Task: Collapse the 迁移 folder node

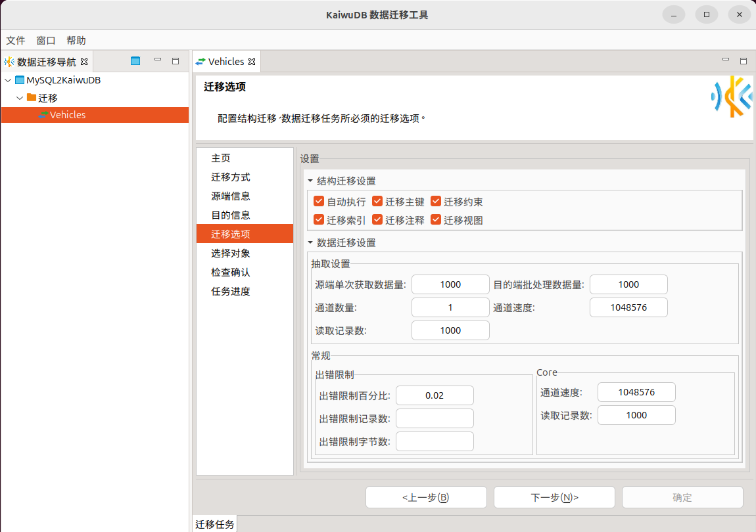Action: click(x=20, y=98)
